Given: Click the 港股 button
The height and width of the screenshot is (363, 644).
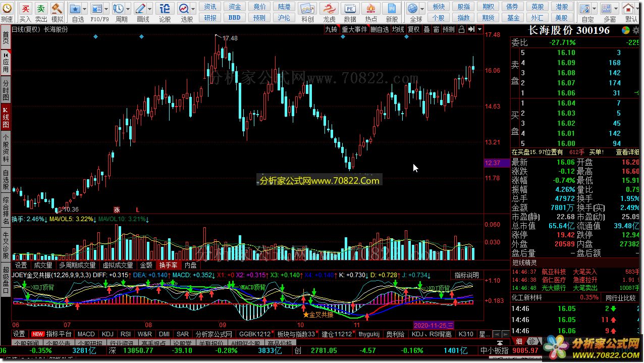Looking at the screenshot, I should [562, 7].
